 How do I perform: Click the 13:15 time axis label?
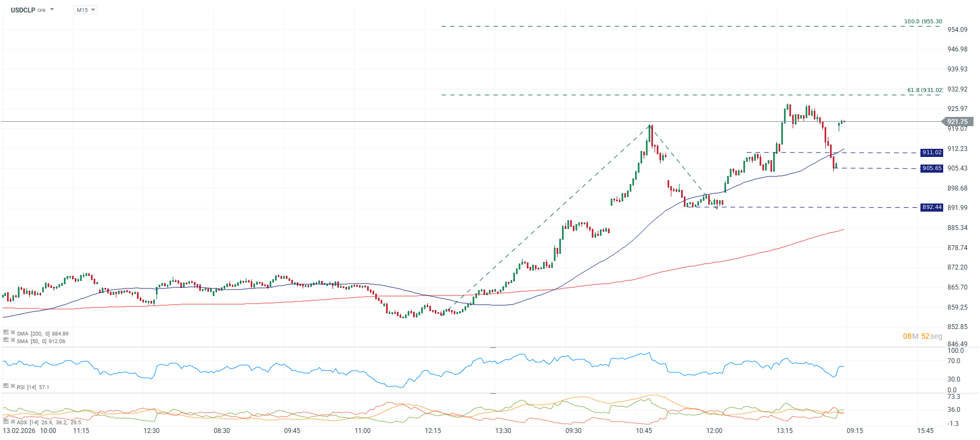(x=785, y=431)
